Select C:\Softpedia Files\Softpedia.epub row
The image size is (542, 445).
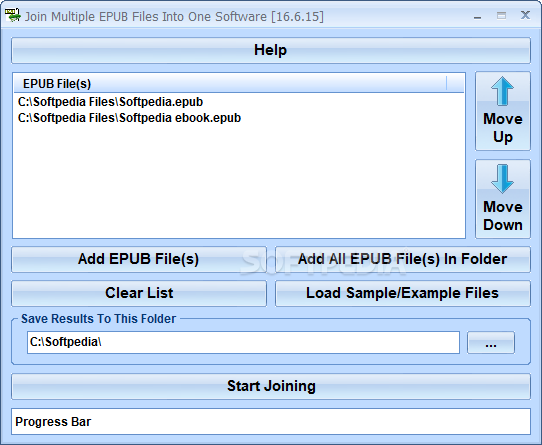pyautogui.click(x=239, y=102)
